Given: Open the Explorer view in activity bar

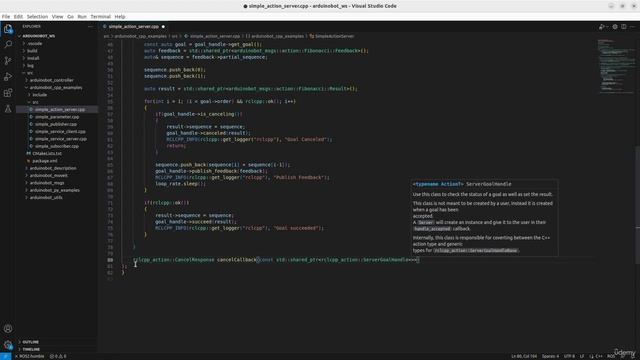Looking at the screenshot, I should [x=8, y=29].
